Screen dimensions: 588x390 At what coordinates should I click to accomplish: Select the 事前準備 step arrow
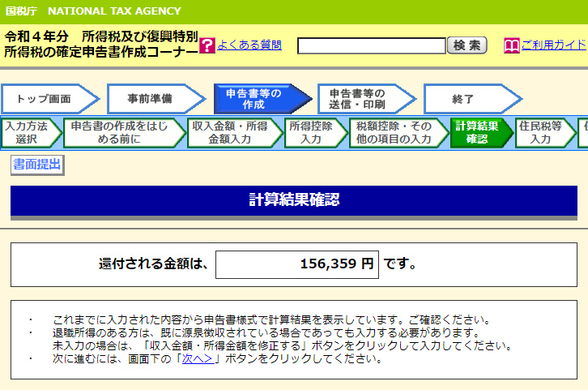tap(150, 99)
